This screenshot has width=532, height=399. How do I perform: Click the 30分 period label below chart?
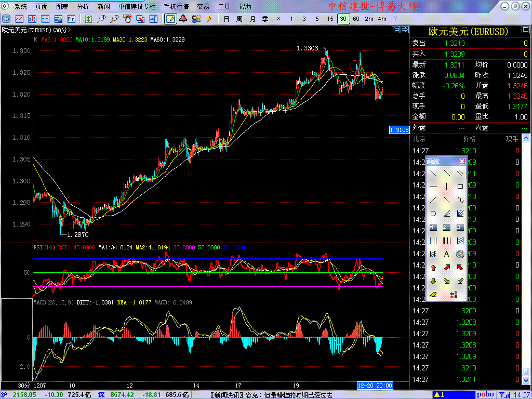pyautogui.click(x=24, y=385)
